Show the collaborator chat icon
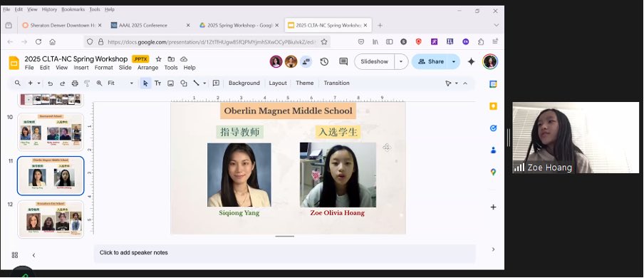 pyautogui.click(x=306, y=62)
